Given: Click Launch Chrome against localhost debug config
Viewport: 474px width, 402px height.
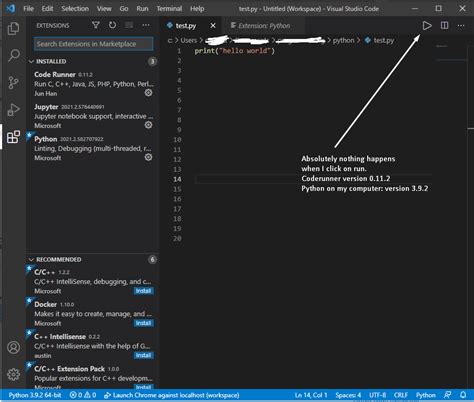Looking at the screenshot, I should click(172, 395).
